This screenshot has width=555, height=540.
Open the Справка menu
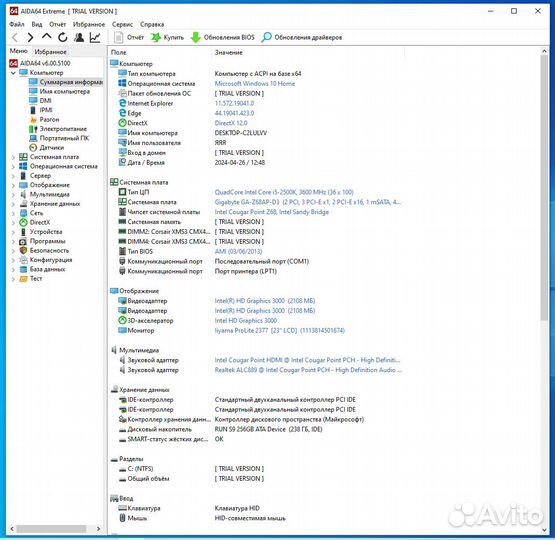point(152,24)
